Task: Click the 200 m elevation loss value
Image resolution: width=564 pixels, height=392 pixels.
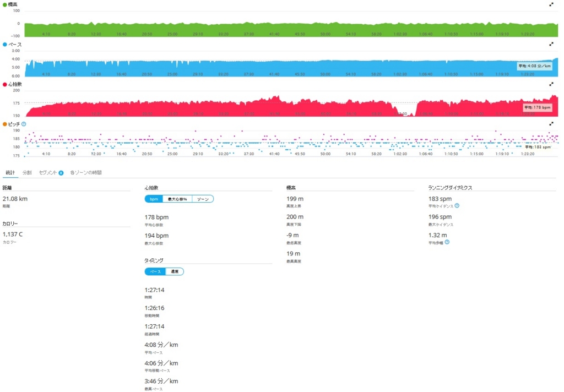Action: pyautogui.click(x=295, y=217)
